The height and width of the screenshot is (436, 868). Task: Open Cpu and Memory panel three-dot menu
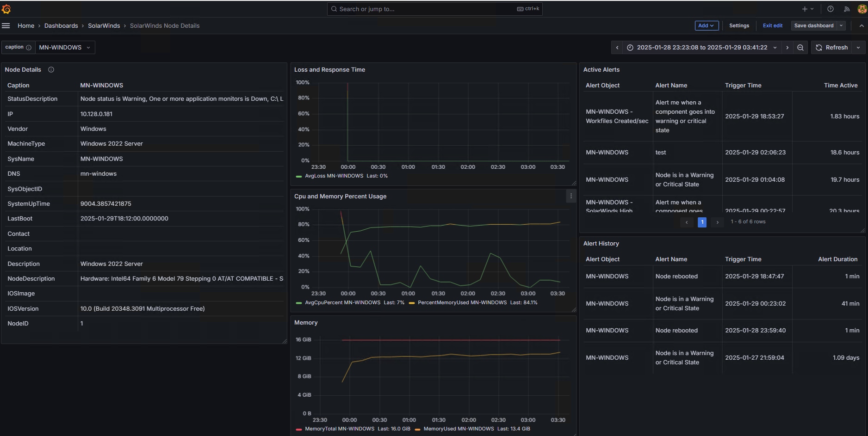click(571, 196)
